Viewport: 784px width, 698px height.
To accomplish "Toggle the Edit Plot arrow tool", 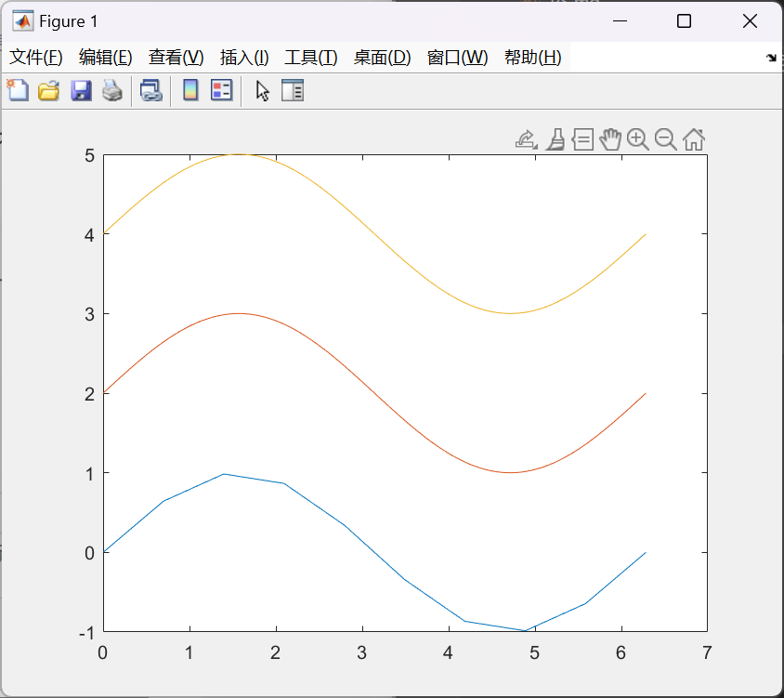I will [x=263, y=90].
